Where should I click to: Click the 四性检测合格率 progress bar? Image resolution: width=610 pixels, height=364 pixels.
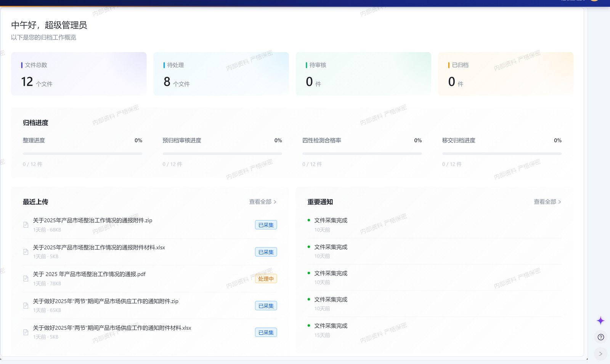pos(362,153)
